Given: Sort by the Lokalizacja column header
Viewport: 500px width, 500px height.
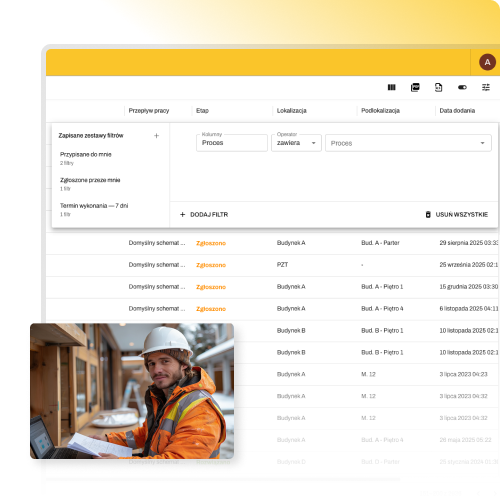Looking at the screenshot, I should 291,111.
